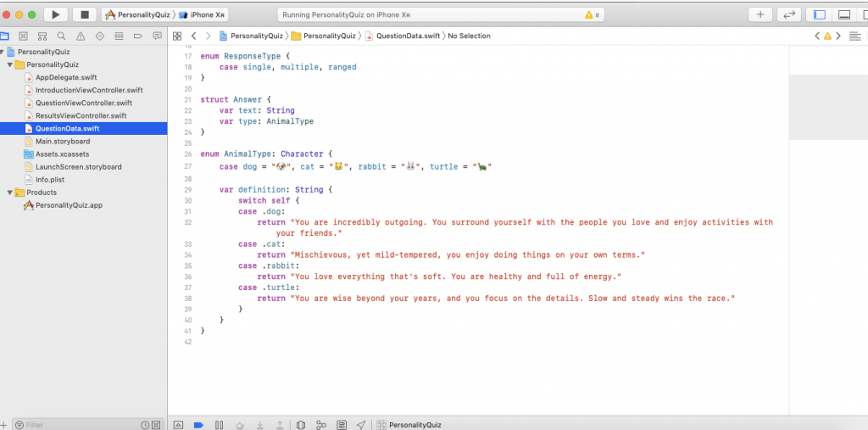Stop the running PersonalityQuiz app
Screen dimensions: 868x430
84,15
